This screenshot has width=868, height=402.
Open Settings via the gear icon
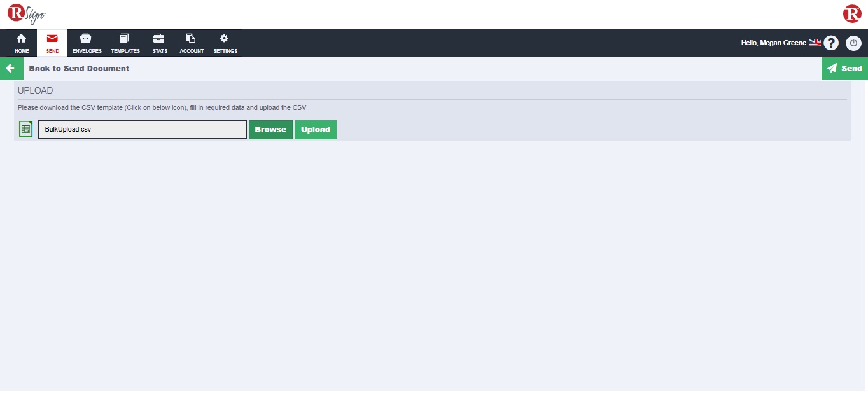tap(225, 43)
